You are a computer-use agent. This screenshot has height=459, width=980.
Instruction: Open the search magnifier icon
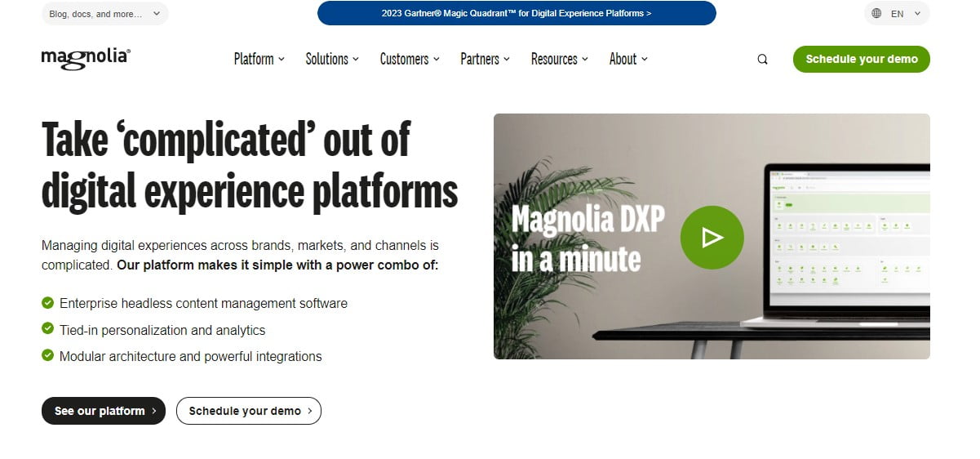pyautogui.click(x=762, y=59)
